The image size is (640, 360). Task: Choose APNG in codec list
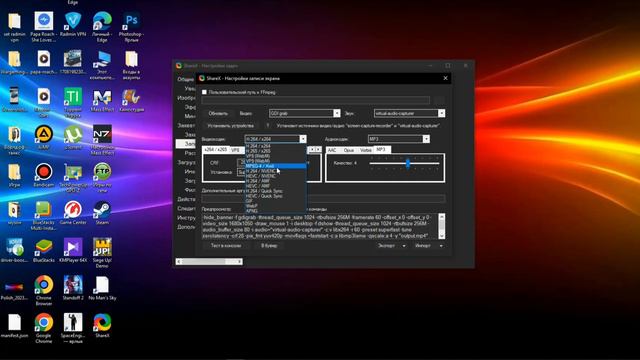click(x=276, y=211)
